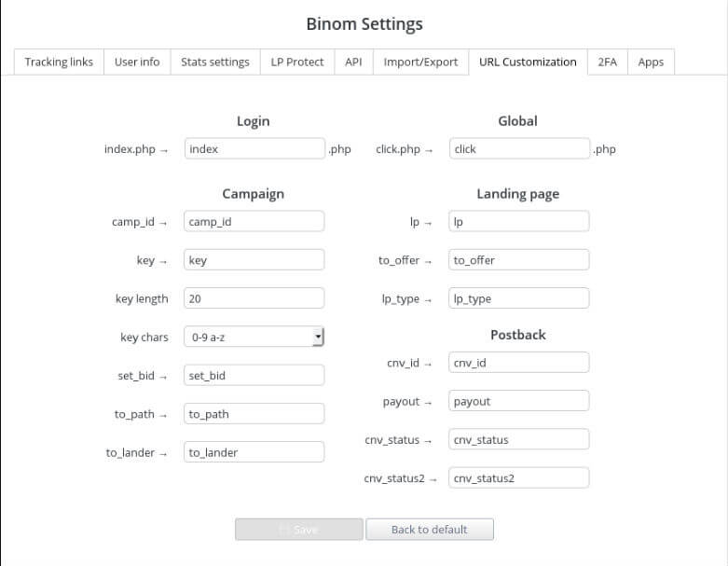This screenshot has height=566, width=728.
Task: Go to the API tab
Action: tap(353, 62)
